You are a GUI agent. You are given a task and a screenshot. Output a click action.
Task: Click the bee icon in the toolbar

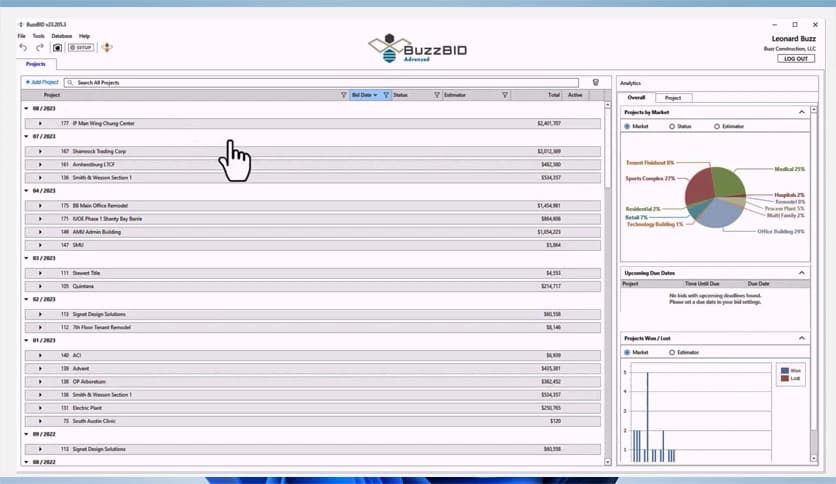click(107, 47)
